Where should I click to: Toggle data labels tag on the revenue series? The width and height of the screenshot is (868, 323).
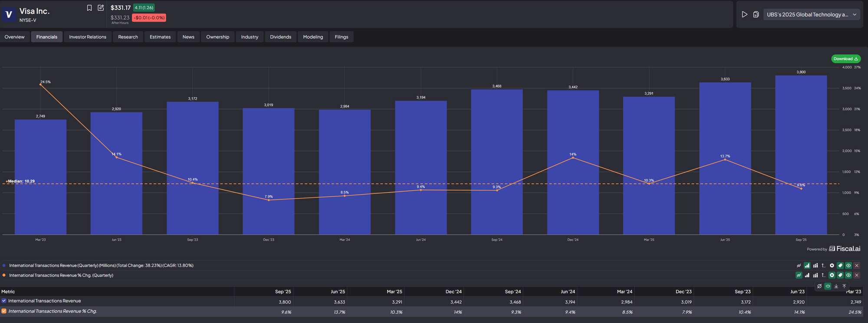[x=840, y=265]
